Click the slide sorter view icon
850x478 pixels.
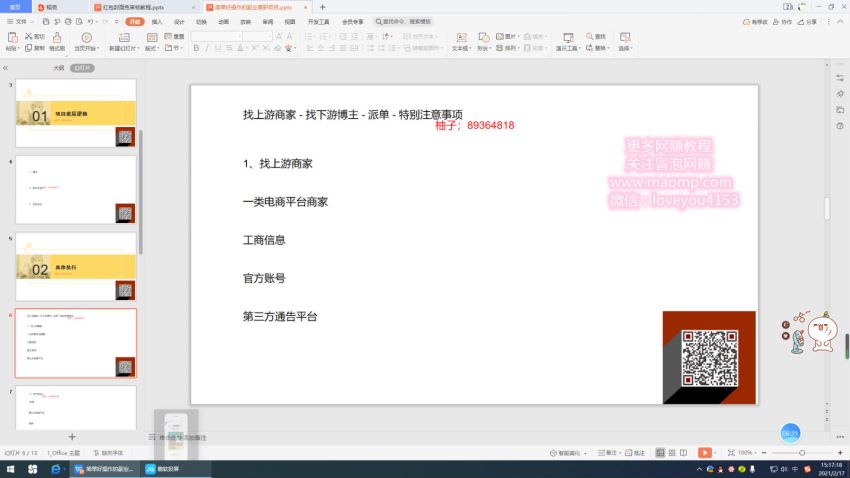672,453
